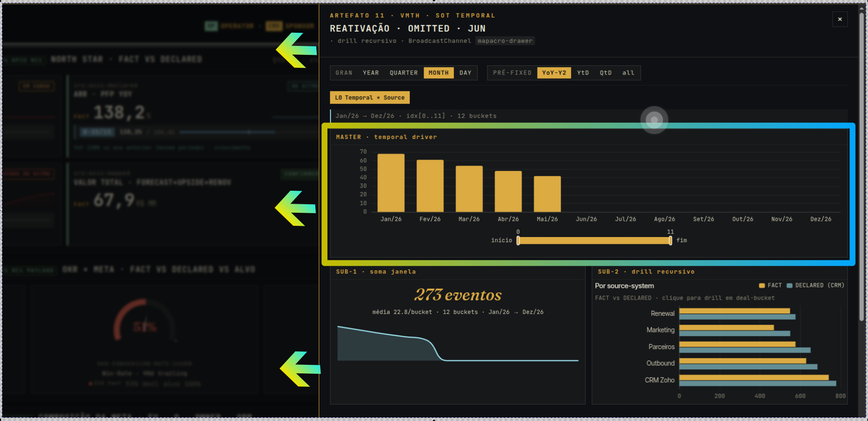Click the 'Por source-system' heading
The width and height of the screenshot is (868, 421).
(x=624, y=286)
